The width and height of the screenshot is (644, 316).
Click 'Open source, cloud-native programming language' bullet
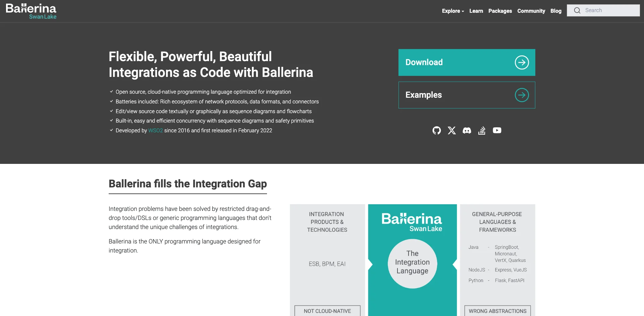coord(203,92)
